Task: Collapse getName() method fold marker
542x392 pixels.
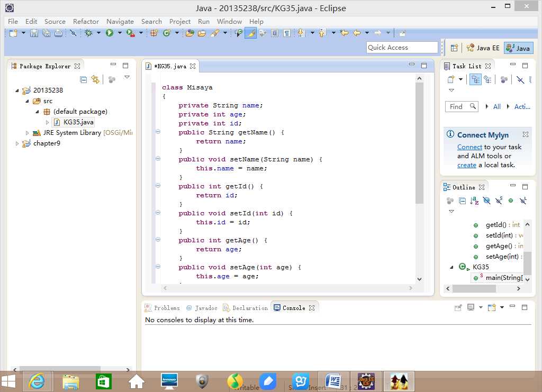Action: (158, 132)
